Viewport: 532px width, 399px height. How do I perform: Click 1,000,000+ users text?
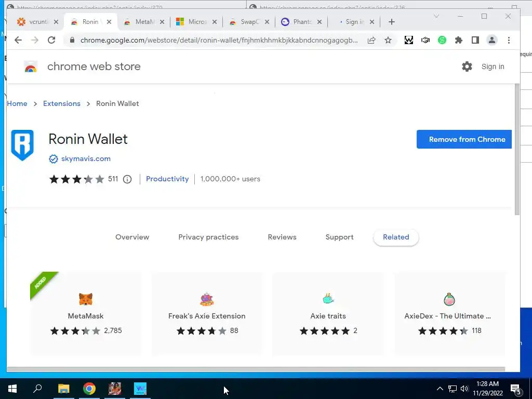click(230, 179)
